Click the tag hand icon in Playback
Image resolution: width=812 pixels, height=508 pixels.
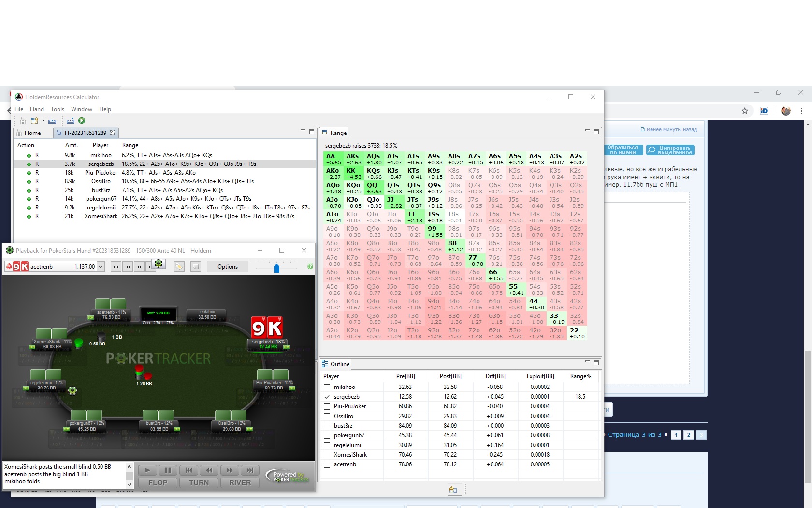point(179,267)
